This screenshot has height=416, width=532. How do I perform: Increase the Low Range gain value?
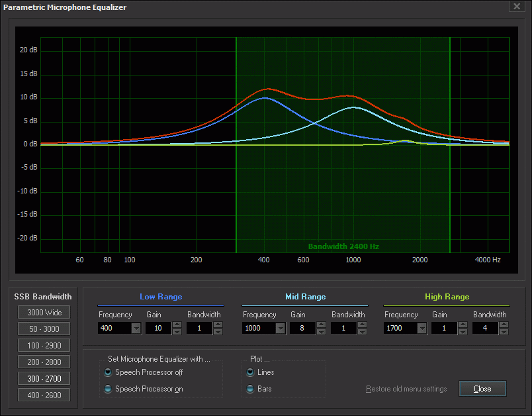[175, 325]
